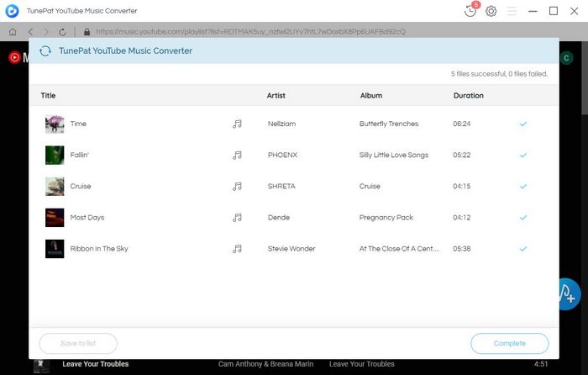Click the checkmark status for Most Days
The image size is (588, 375).
tap(523, 217)
